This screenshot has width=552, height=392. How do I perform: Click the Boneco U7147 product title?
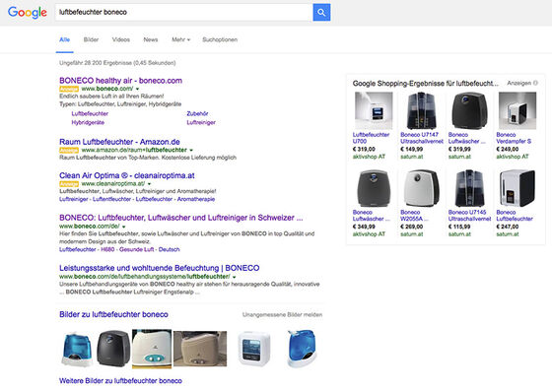point(422,138)
